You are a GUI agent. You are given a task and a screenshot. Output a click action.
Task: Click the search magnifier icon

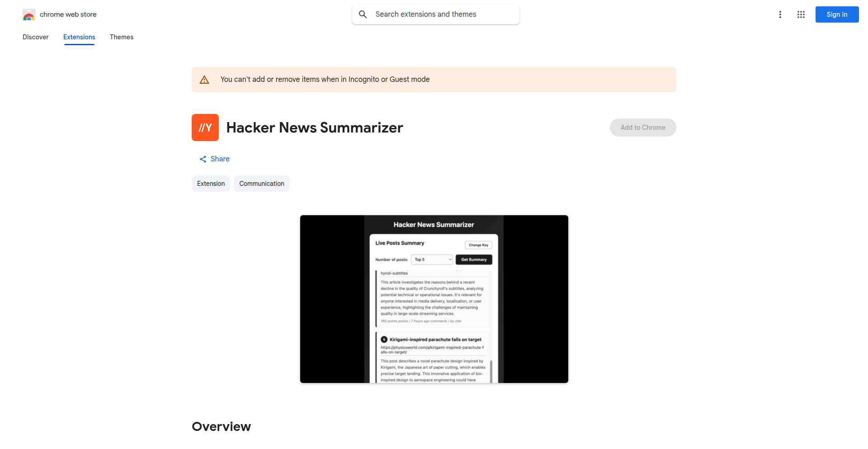click(x=363, y=14)
